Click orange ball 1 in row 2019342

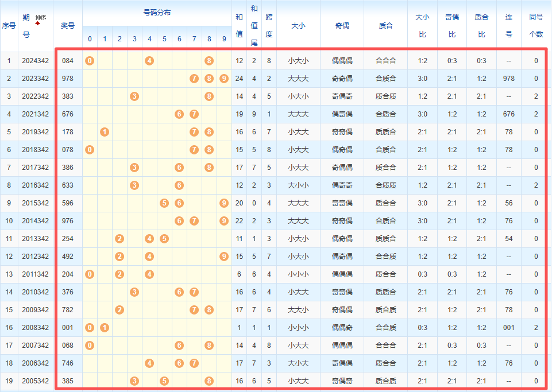[105, 132]
